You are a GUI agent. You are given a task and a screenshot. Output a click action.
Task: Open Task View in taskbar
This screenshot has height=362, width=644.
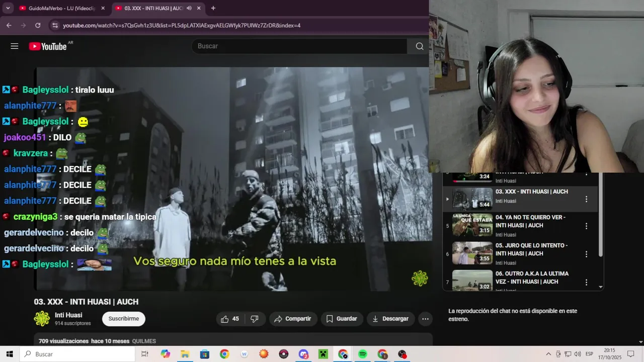(145, 354)
